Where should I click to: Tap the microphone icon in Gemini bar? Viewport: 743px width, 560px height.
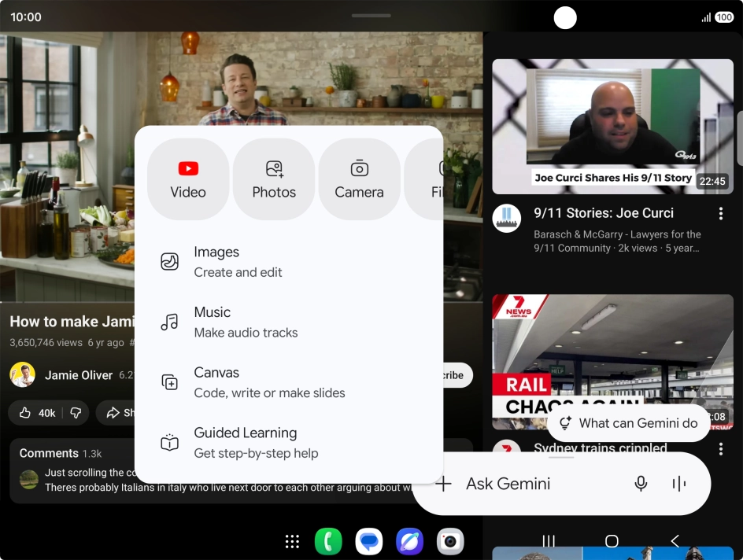[x=641, y=484]
